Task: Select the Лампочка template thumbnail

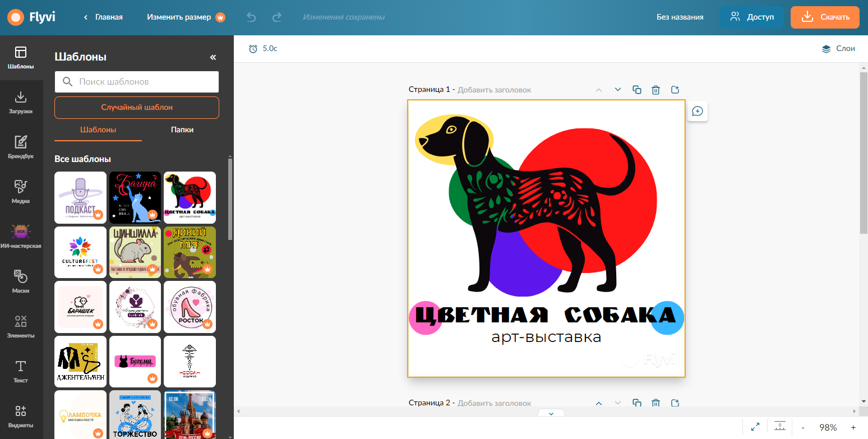Action: pyautogui.click(x=80, y=414)
